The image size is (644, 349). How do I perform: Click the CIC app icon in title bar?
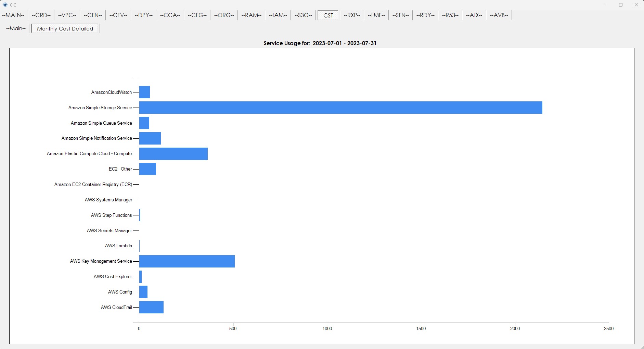(5, 5)
